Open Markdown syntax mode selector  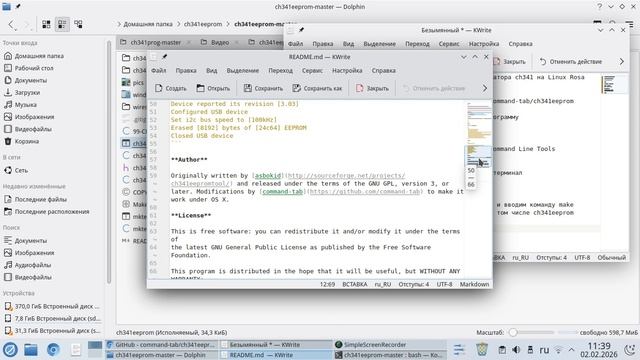(x=474, y=284)
